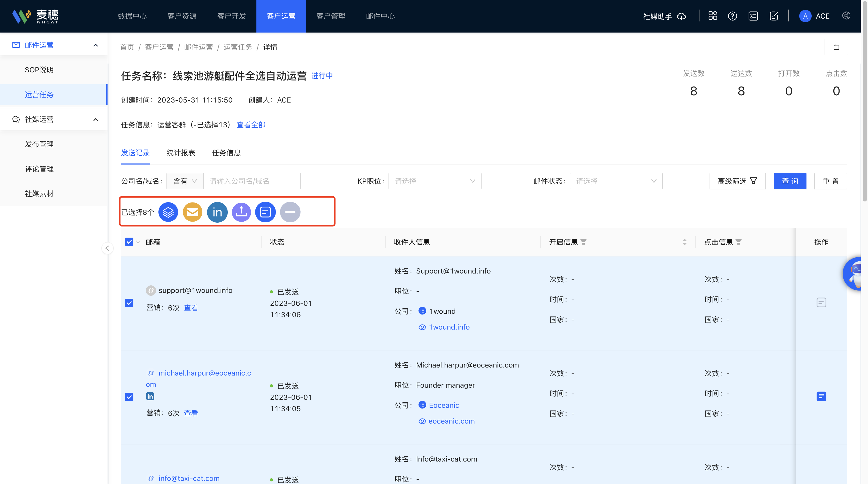Image resolution: width=868 pixels, height=484 pixels.
Task: Click the 运营任务 breadcrumb link
Action: (x=238, y=47)
